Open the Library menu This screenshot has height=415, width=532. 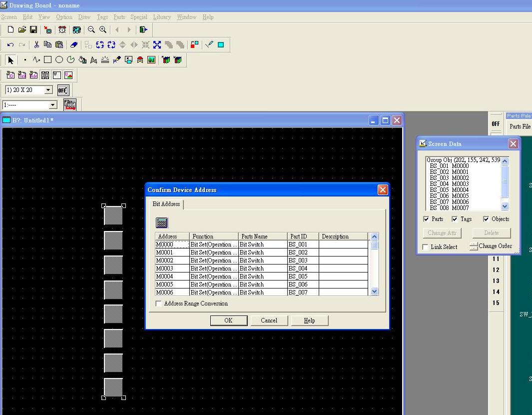tap(161, 17)
